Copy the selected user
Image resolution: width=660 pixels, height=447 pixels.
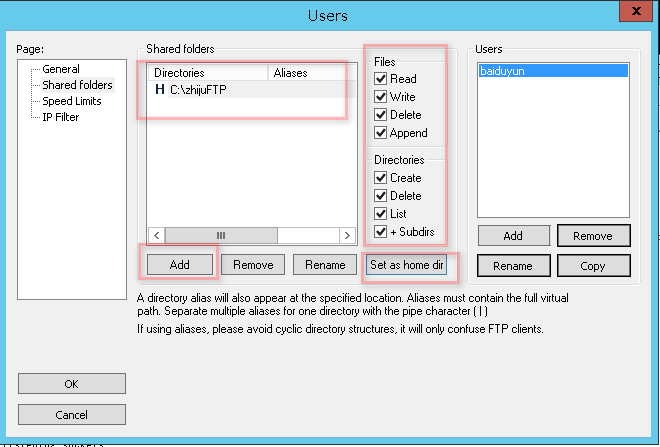pos(593,266)
